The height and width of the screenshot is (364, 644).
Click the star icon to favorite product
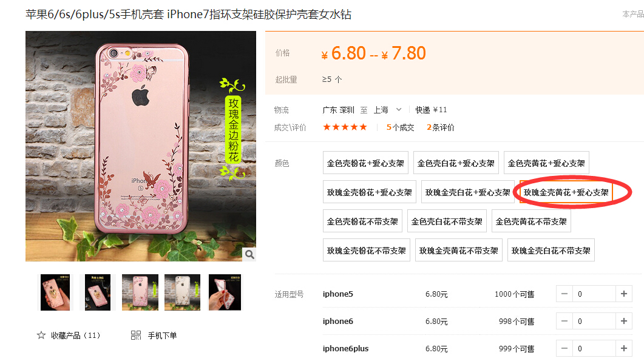coord(41,335)
